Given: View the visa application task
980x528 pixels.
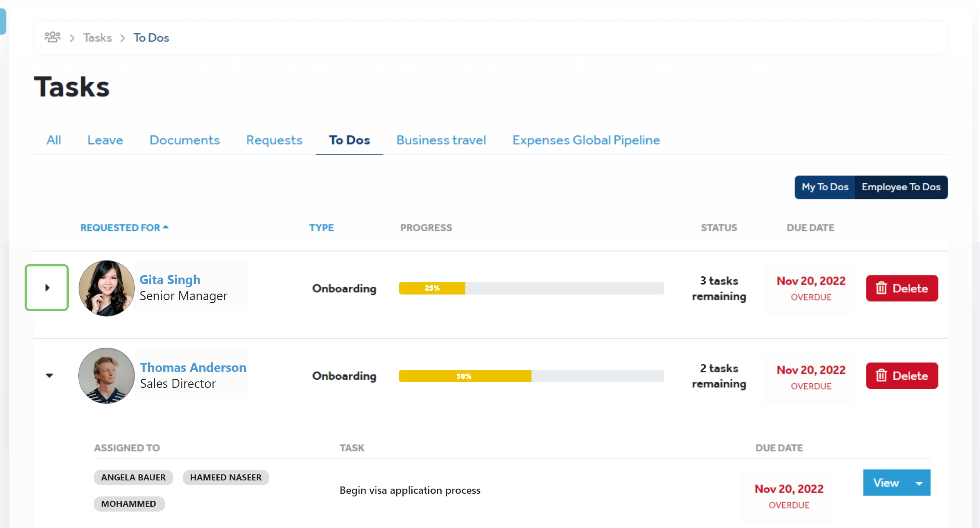Looking at the screenshot, I should pos(886,483).
